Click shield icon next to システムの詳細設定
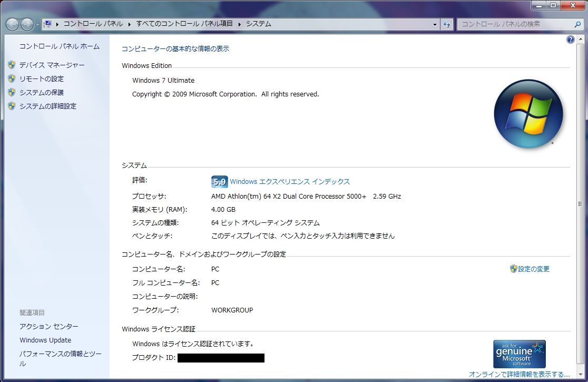Screen dimensions: 588x382 point(12,106)
